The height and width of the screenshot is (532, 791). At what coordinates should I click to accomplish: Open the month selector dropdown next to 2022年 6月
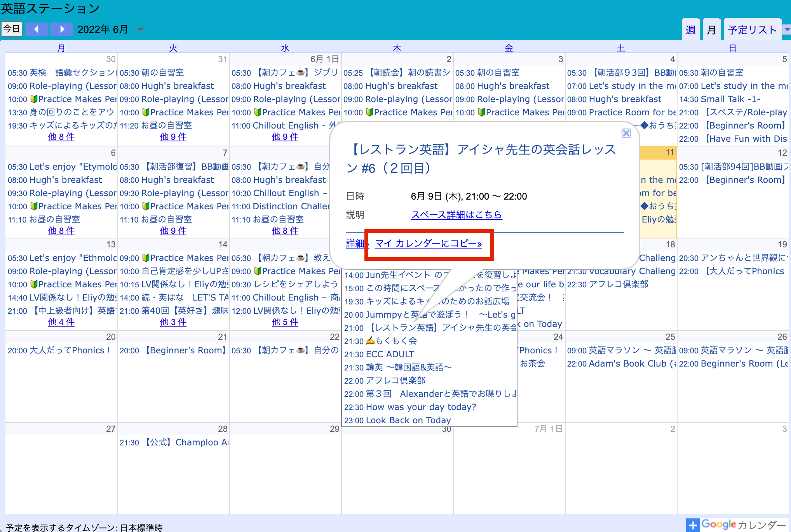click(141, 29)
